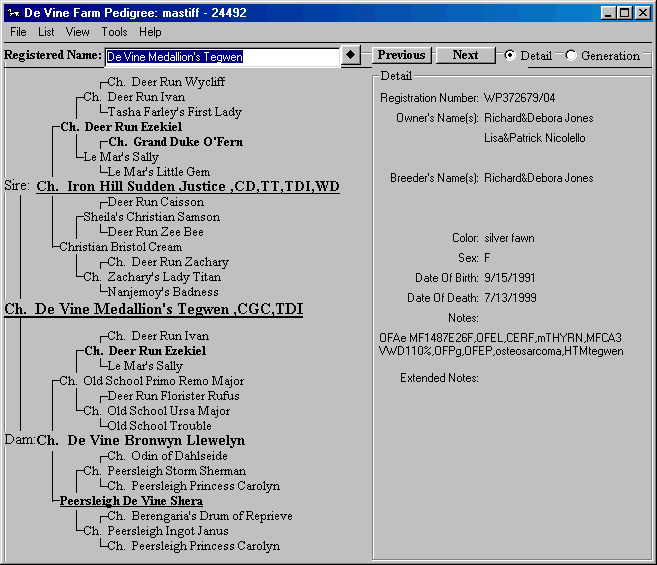
Task: Select sire Ch. Iron Hill Sudden Justice
Action: click(x=187, y=187)
